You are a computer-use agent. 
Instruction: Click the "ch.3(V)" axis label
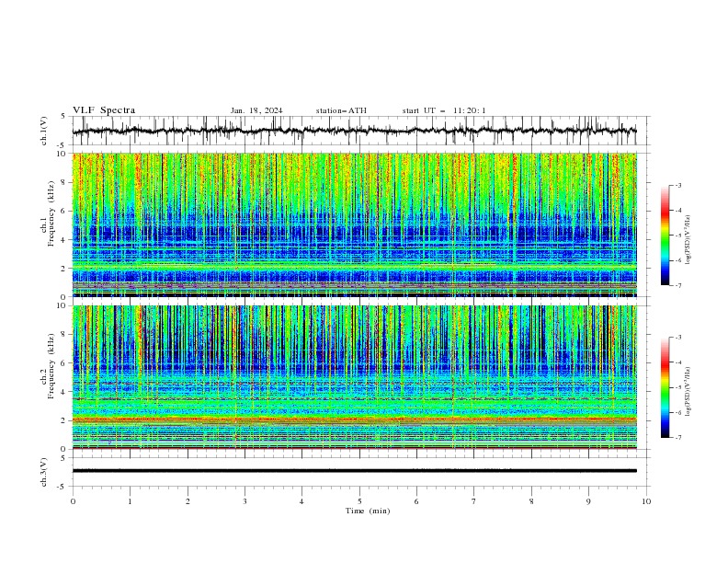pyautogui.click(x=44, y=472)
